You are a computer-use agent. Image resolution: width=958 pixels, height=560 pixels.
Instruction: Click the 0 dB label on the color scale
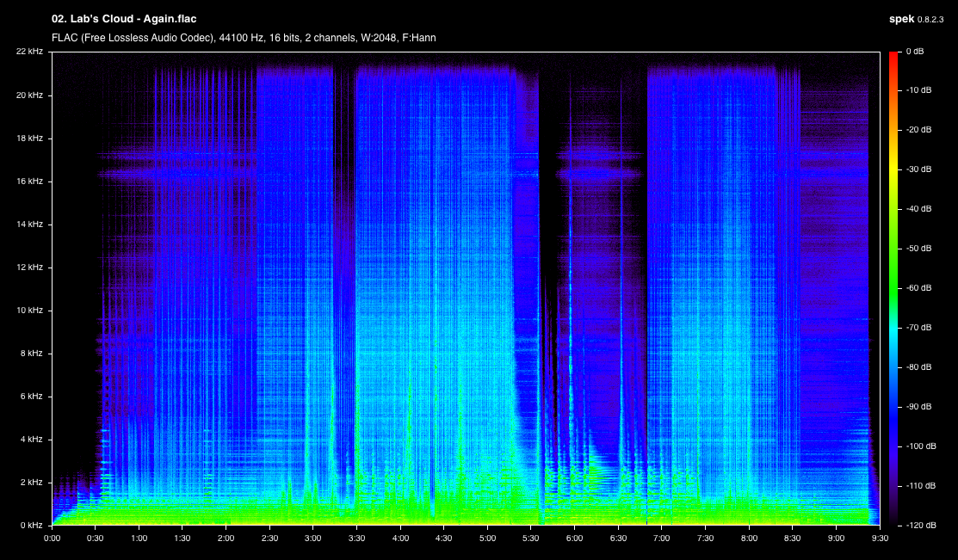point(915,52)
